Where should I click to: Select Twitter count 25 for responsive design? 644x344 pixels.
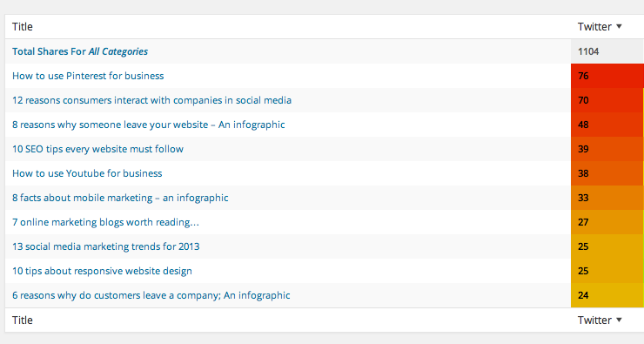point(607,271)
